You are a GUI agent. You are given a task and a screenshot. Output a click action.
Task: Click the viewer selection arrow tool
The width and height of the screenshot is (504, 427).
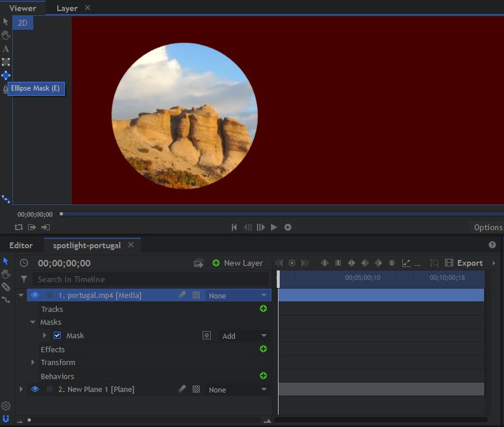(6, 22)
